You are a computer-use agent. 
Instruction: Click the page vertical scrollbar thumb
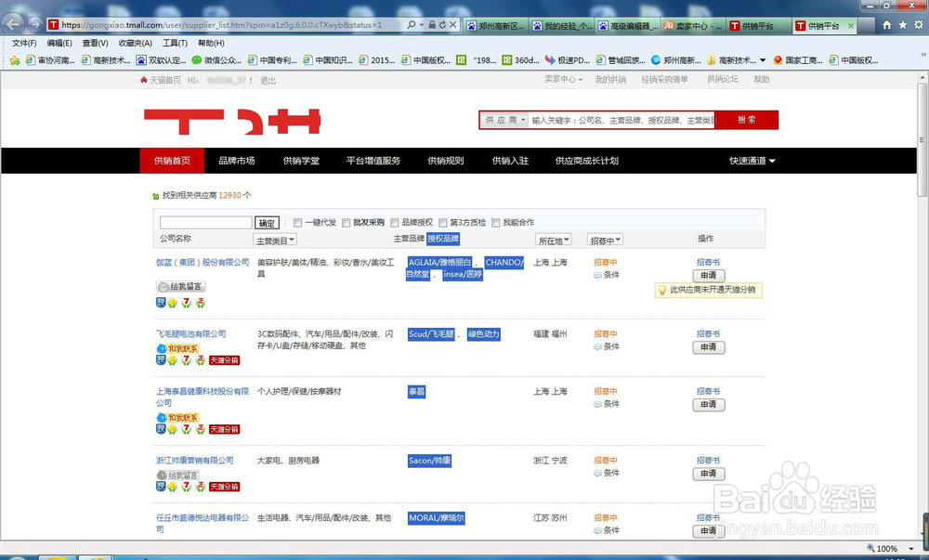point(922,140)
